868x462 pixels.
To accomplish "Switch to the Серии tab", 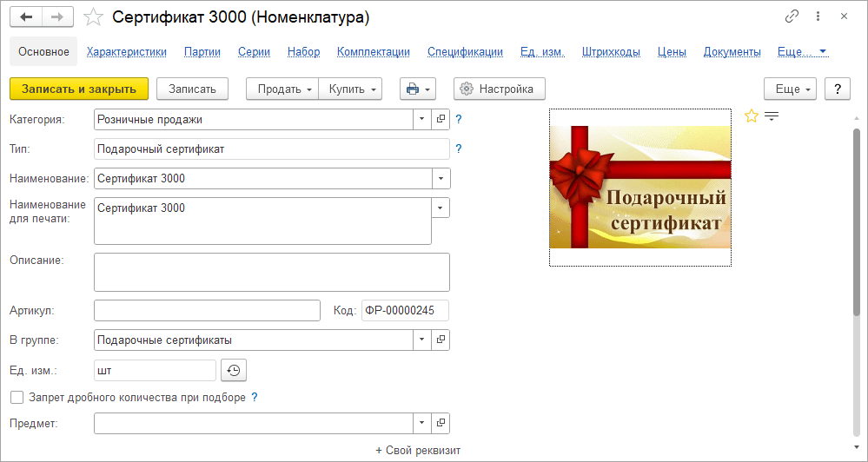I will pyautogui.click(x=254, y=52).
